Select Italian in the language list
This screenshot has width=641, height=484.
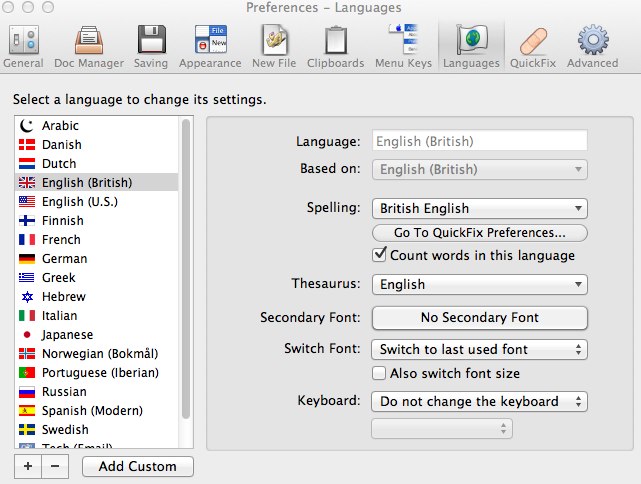click(x=97, y=316)
